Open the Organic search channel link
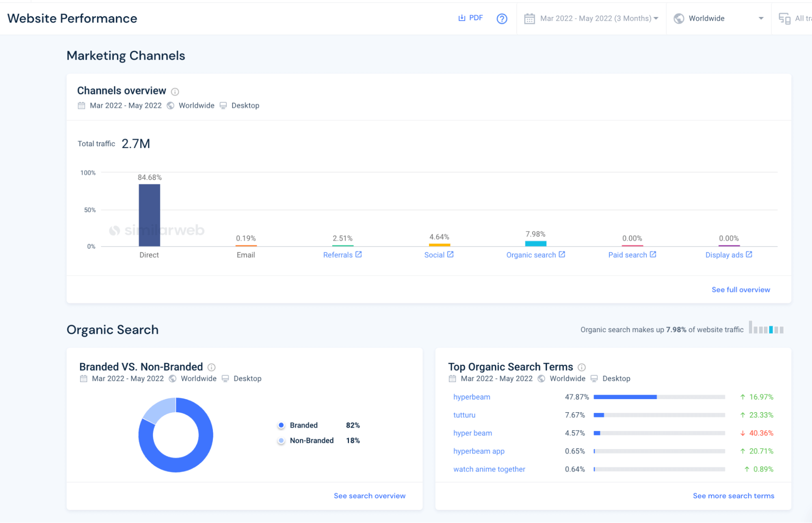Screen dimensions: 812x523 pyautogui.click(x=531, y=255)
